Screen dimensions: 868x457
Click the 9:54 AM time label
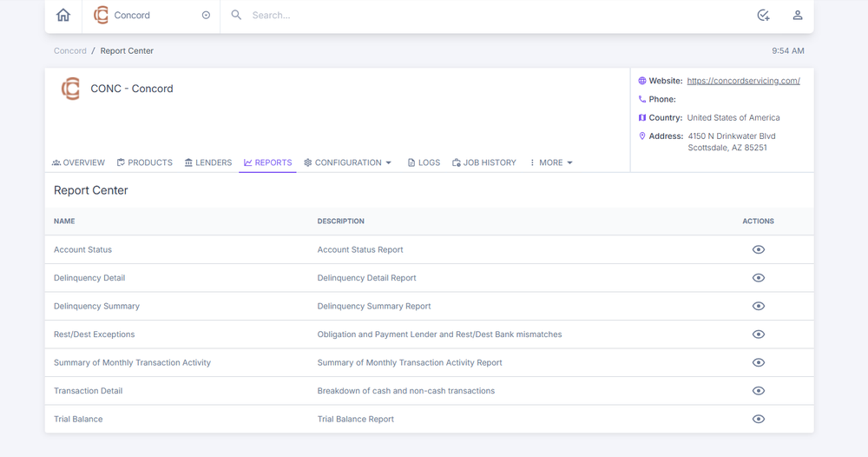pyautogui.click(x=788, y=50)
